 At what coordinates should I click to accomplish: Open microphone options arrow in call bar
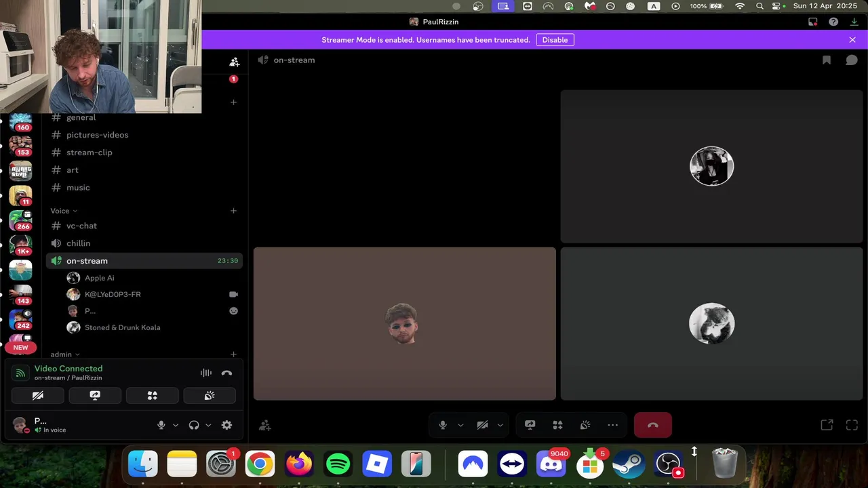460,425
